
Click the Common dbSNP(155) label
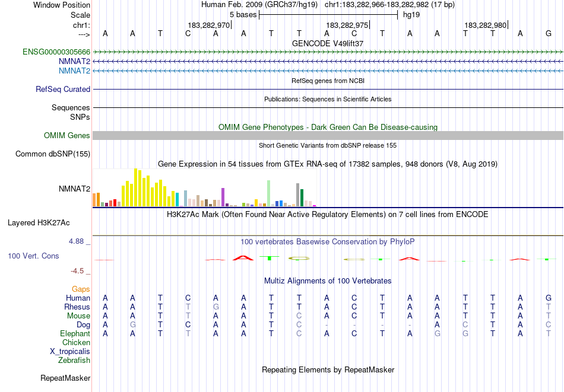click(53, 154)
